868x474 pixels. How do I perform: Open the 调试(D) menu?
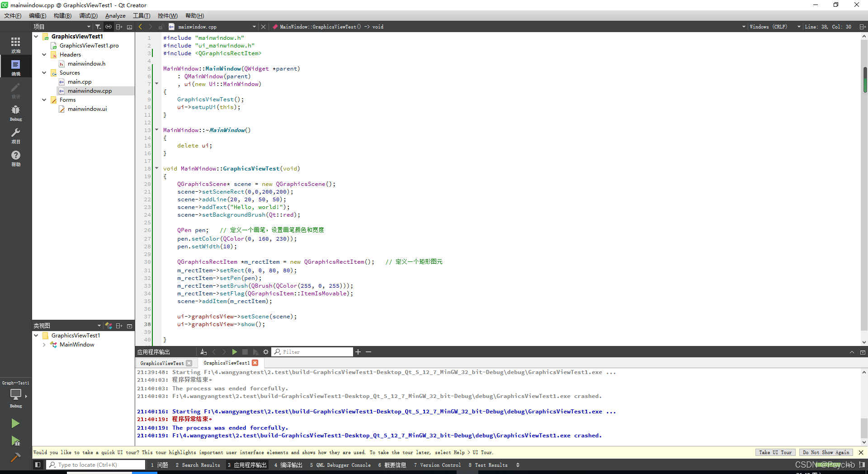pos(88,16)
